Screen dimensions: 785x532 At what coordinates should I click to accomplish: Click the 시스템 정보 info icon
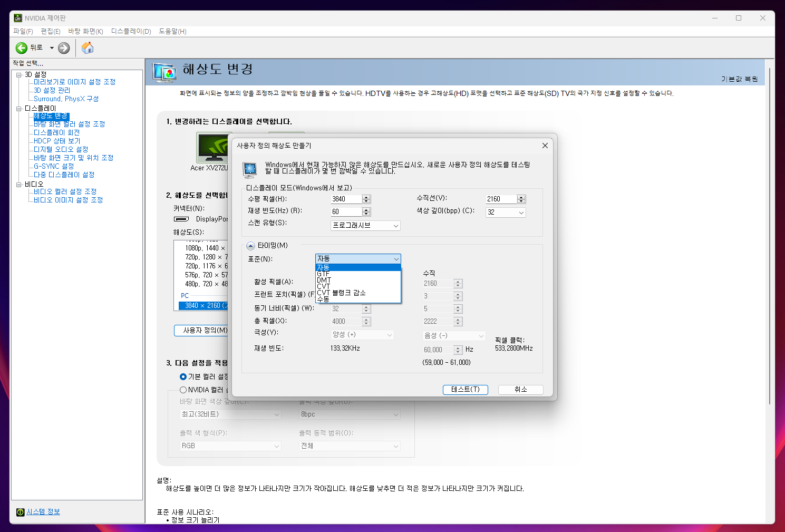click(20, 512)
